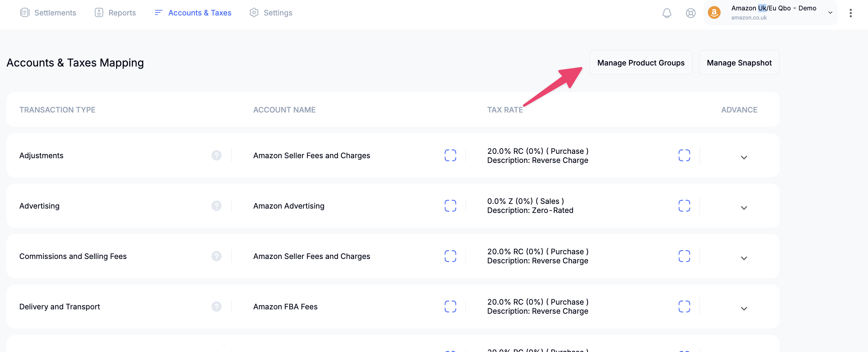Click Reverse Charge tax rate in Commissions row

(x=538, y=256)
